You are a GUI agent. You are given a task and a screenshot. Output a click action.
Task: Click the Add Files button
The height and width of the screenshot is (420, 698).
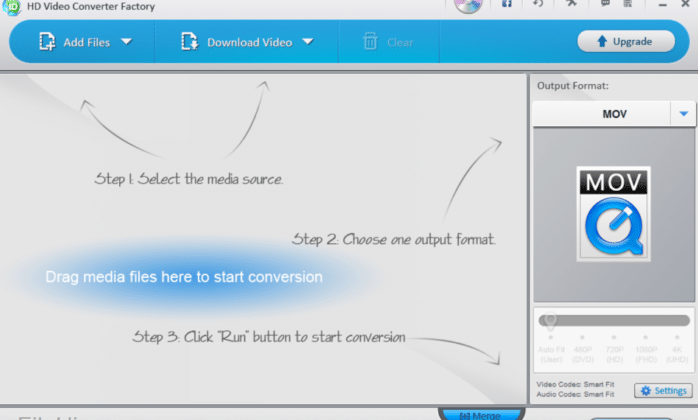point(74,42)
